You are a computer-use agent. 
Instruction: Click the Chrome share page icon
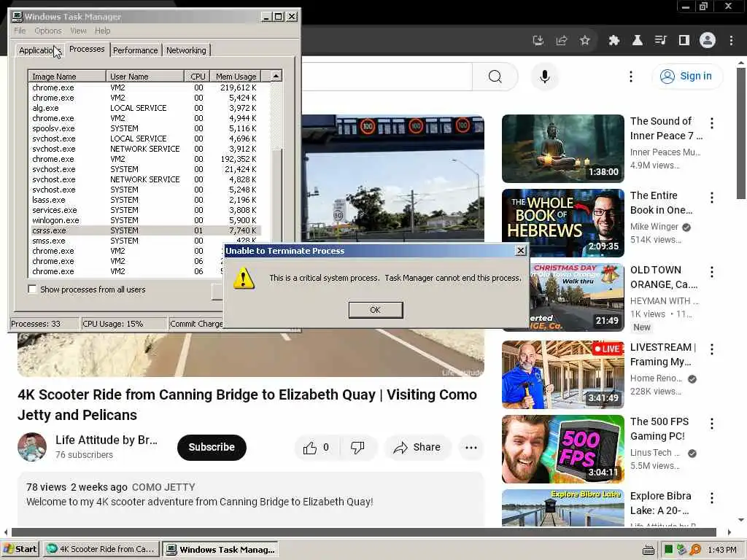click(562, 41)
